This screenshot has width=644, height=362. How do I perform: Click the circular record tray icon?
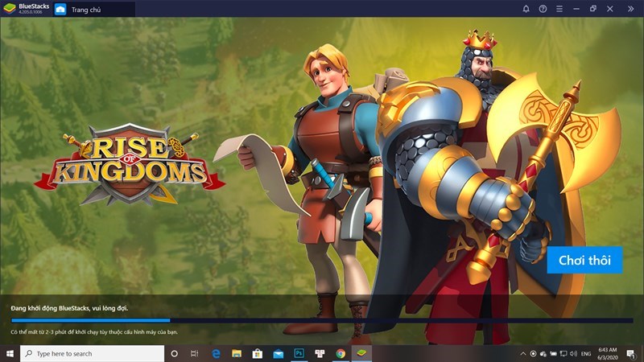tap(533, 353)
